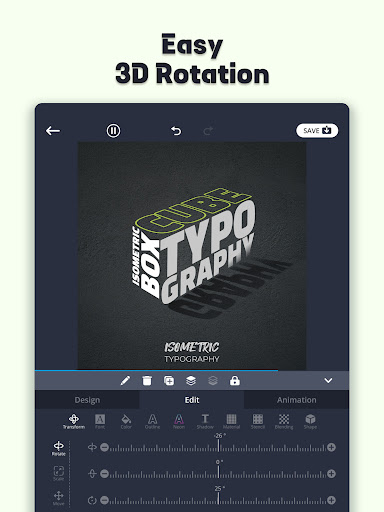Switch to the Design tab
Viewport: 384px width, 512px height.
[x=87, y=400]
